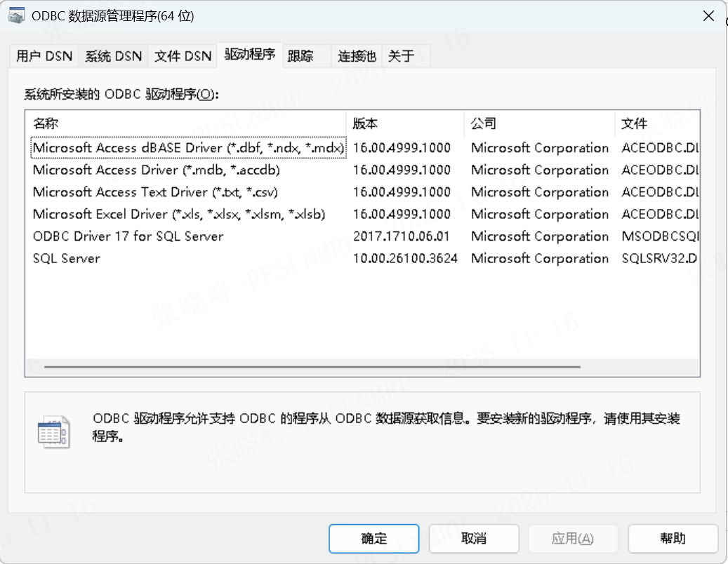The width and height of the screenshot is (728, 564).
Task: Open help with the 帮助 button
Action: click(673, 539)
